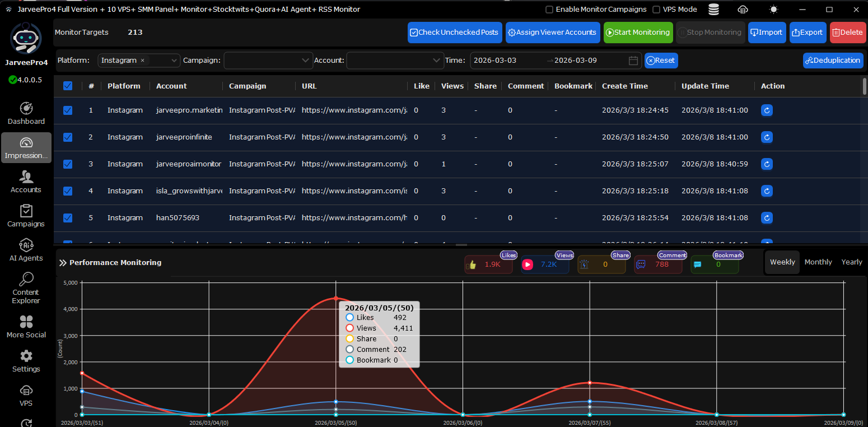Switch chart to Yearly tab

[x=851, y=262]
